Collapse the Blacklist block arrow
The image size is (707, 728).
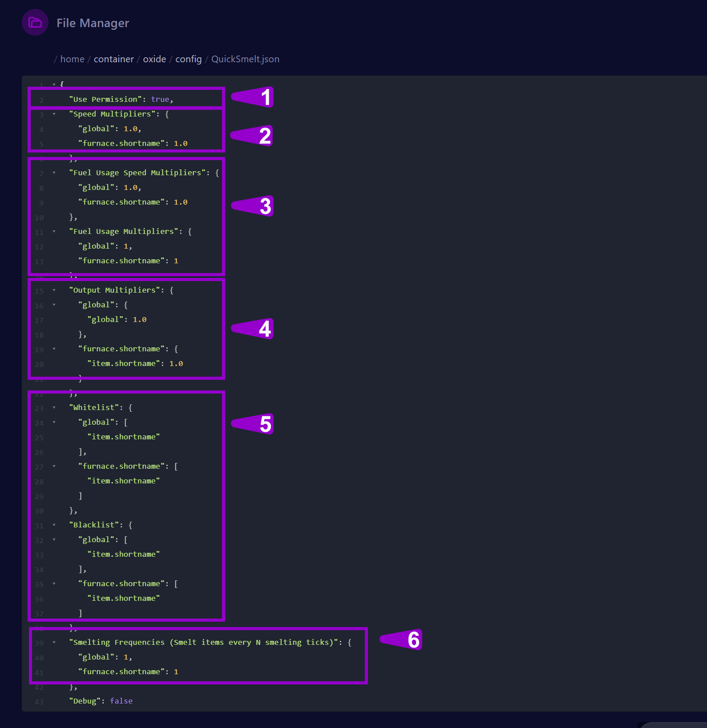pyautogui.click(x=54, y=525)
